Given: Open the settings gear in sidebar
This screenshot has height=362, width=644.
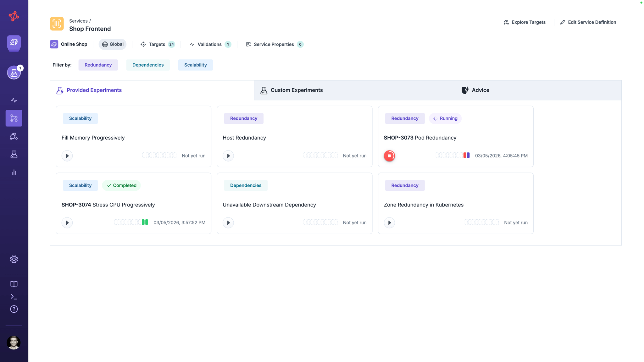Looking at the screenshot, I should pyautogui.click(x=14, y=259).
